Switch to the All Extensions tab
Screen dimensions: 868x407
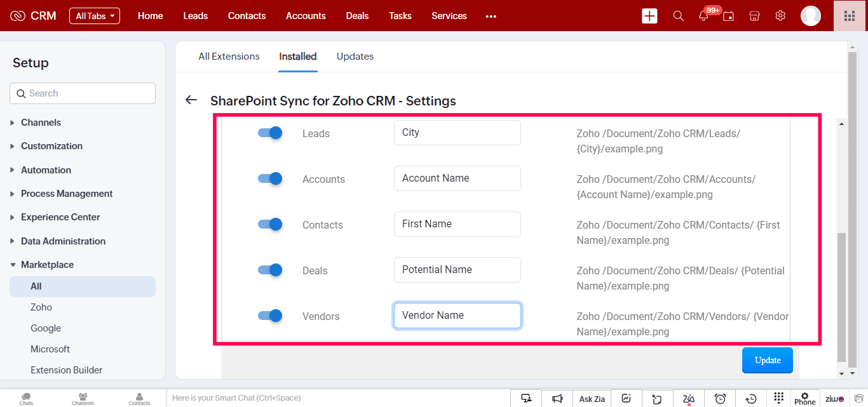pos(229,57)
